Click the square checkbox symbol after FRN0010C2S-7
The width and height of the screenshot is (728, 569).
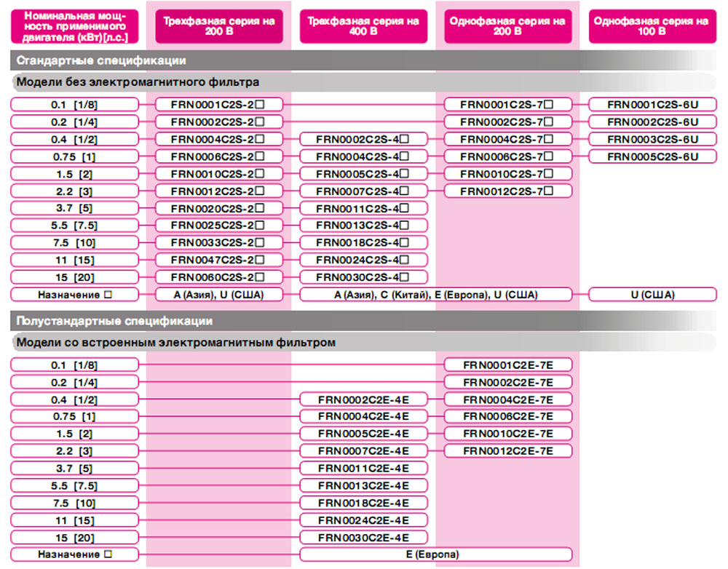tap(548, 173)
